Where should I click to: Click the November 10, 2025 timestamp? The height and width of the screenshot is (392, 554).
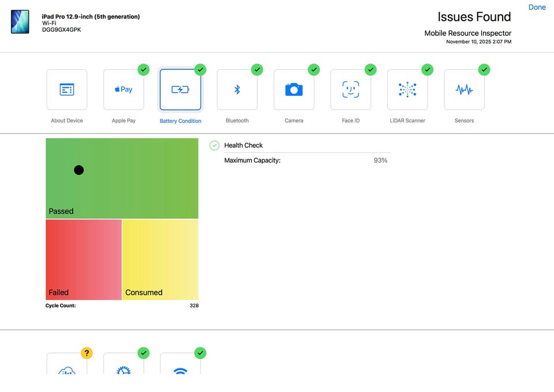[x=479, y=42]
